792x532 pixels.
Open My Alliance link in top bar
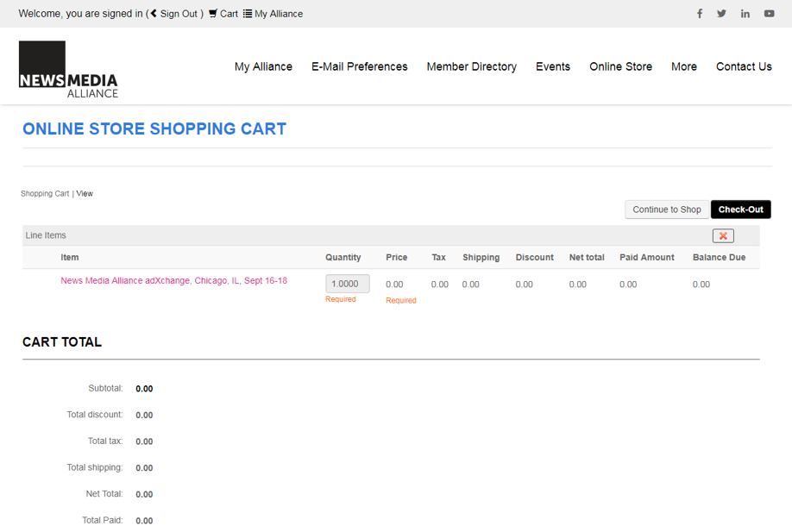(x=273, y=14)
